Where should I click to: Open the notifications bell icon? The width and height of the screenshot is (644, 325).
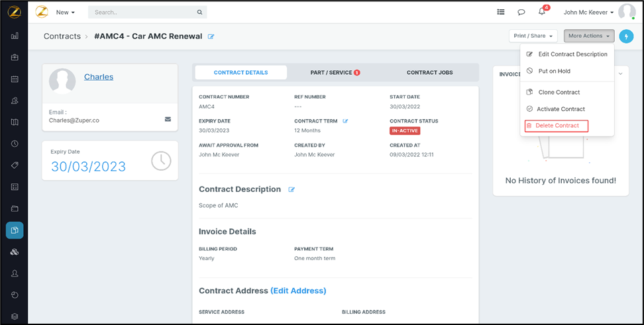click(542, 12)
